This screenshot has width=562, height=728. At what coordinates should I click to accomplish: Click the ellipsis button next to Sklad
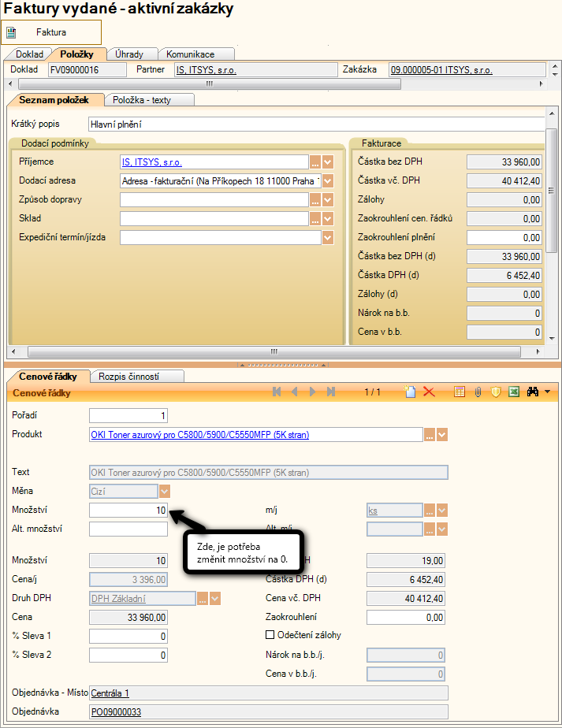coord(315,218)
